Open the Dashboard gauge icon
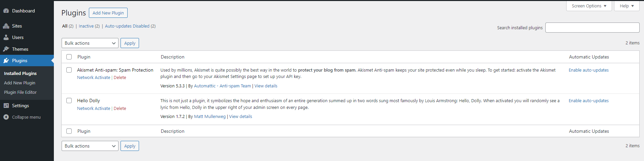The image size is (644, 161). 6,11
